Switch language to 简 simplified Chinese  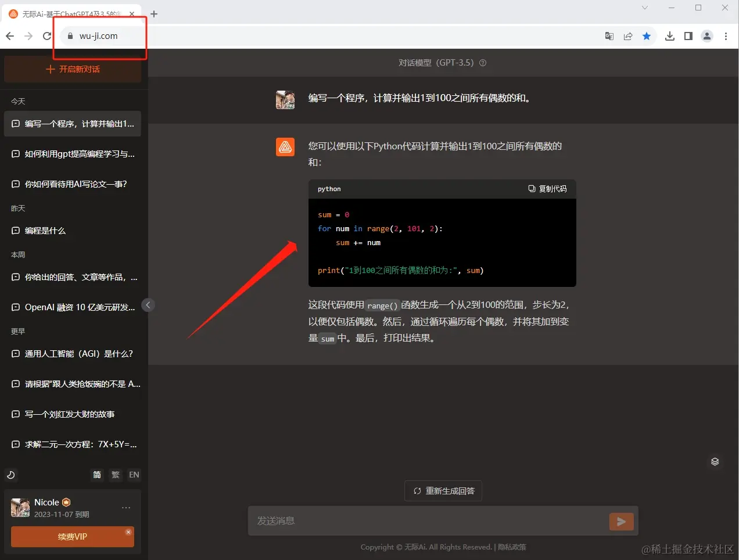97,475
